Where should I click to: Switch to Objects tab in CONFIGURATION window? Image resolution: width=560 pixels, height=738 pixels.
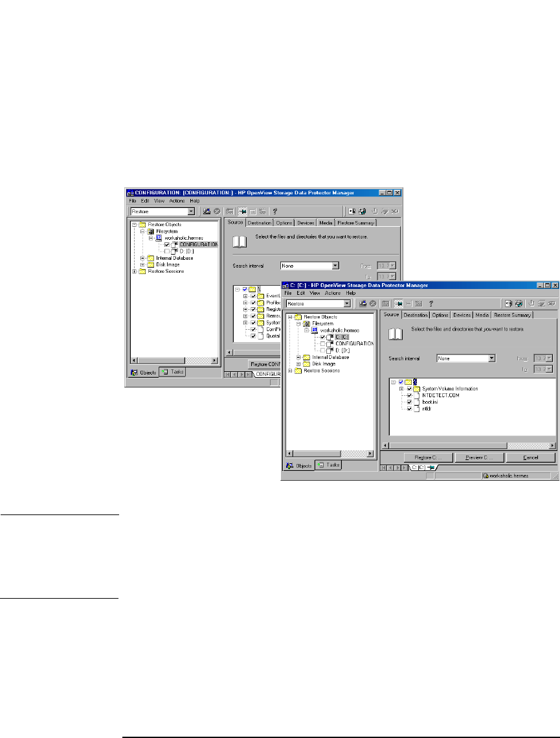pos(144,373)
